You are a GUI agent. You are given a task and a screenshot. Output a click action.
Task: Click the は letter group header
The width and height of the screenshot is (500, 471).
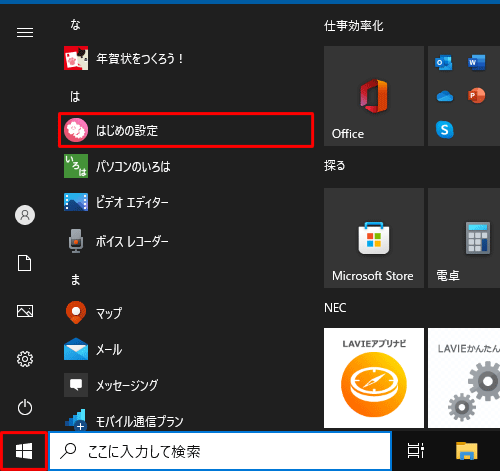[x=75, y=97]
